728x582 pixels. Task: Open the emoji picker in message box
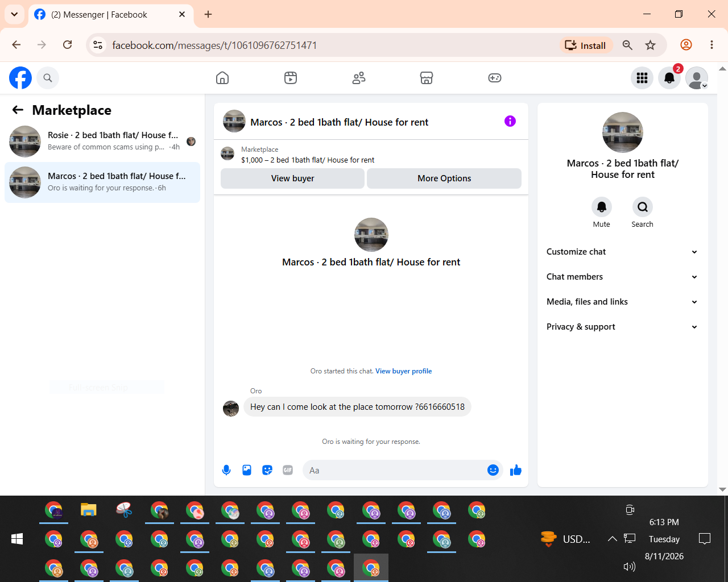(x=493, y=470)
